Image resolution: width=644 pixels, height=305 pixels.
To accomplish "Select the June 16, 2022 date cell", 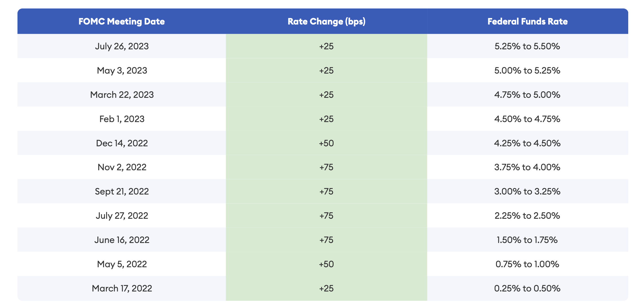I will (x=122, y=240).
